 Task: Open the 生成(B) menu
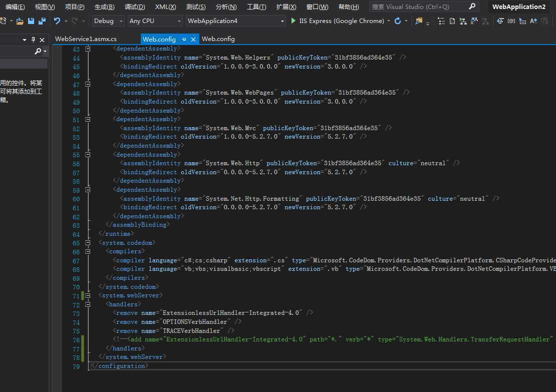tap(104, 7)
